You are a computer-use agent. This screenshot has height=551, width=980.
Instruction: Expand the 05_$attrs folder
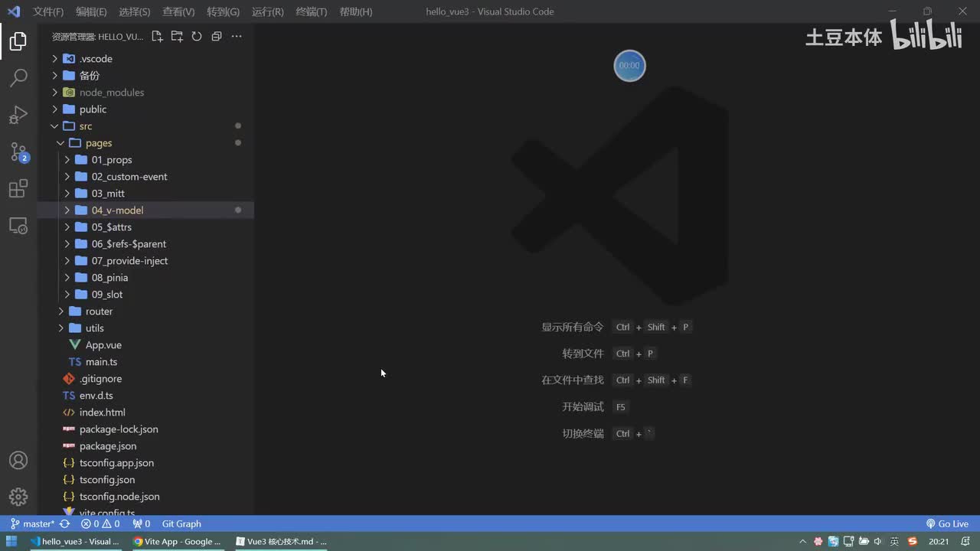(145, 227)
